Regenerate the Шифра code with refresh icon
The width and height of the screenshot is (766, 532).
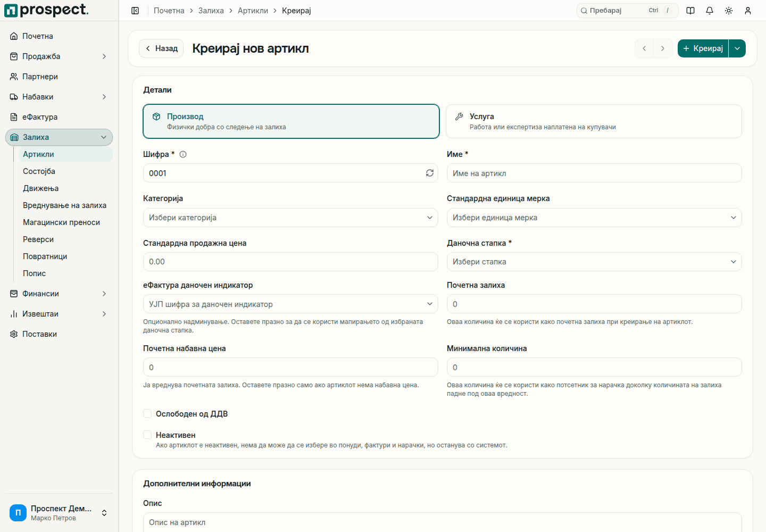pyautogui.click(x=430, y=173)
